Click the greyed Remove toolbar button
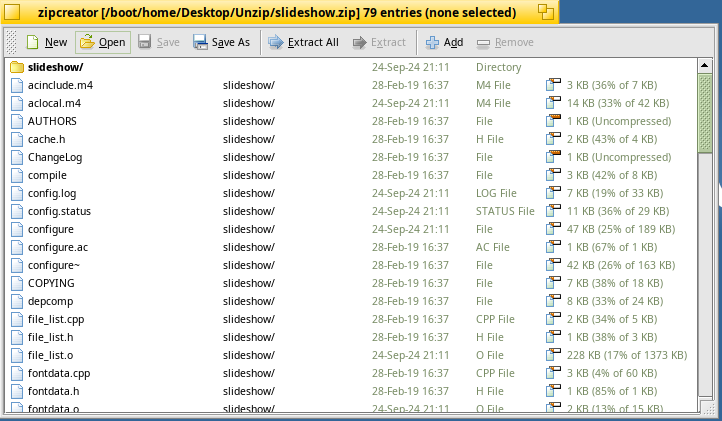722x421 pixels. pyautogui.click(x=505, y=42)
